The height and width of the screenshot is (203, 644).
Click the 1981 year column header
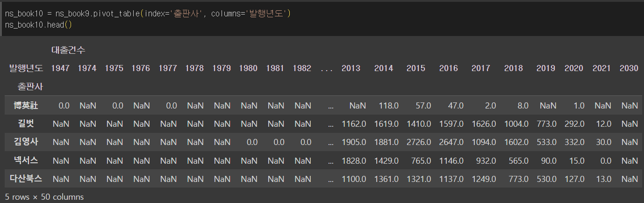pyautogui.click(x=275, y=68)
